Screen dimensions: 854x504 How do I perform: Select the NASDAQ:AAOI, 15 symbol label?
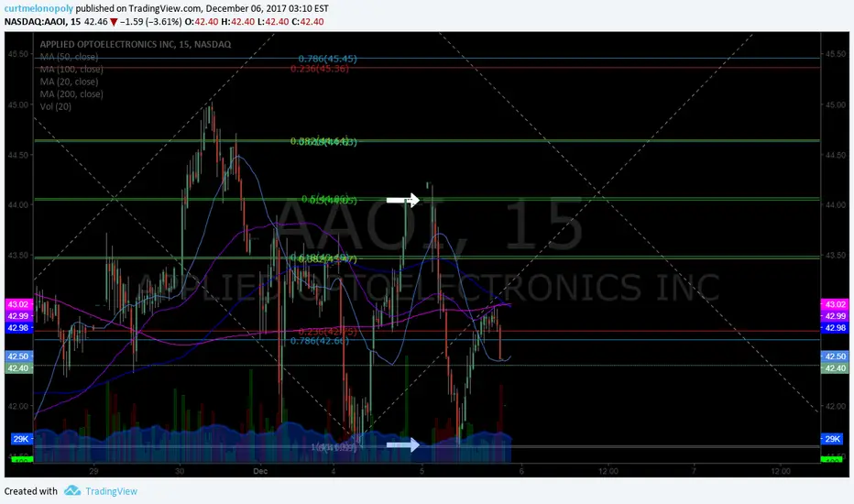42,22
